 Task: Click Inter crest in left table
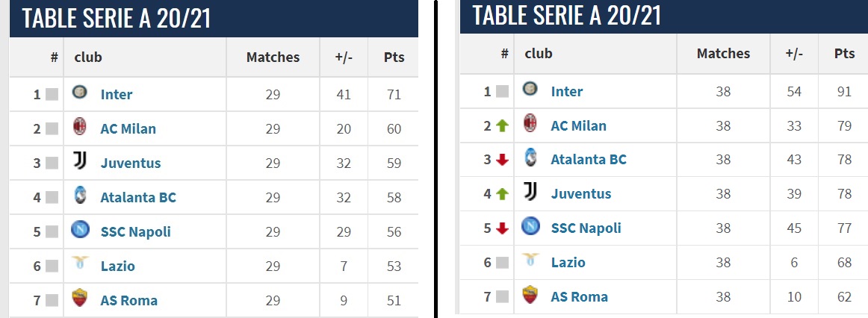[x=79, y=93]
